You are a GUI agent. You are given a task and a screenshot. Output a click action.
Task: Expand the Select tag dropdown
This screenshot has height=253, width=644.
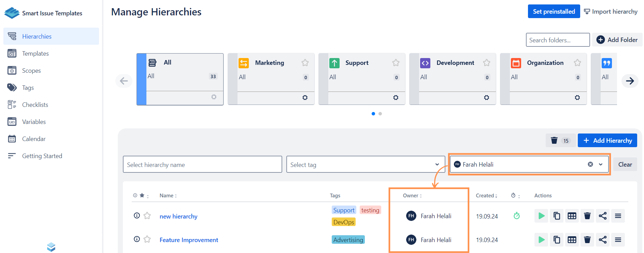437,165
